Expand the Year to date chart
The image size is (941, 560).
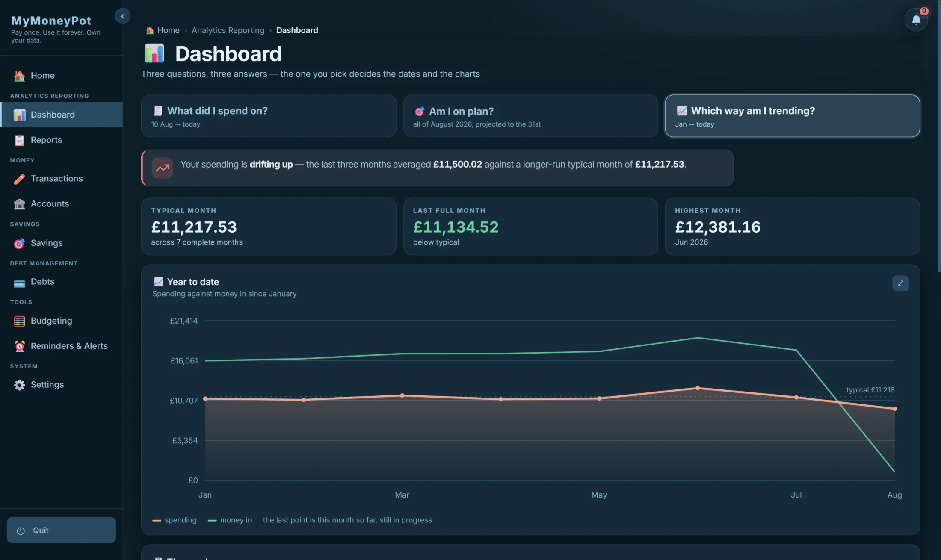900,283
